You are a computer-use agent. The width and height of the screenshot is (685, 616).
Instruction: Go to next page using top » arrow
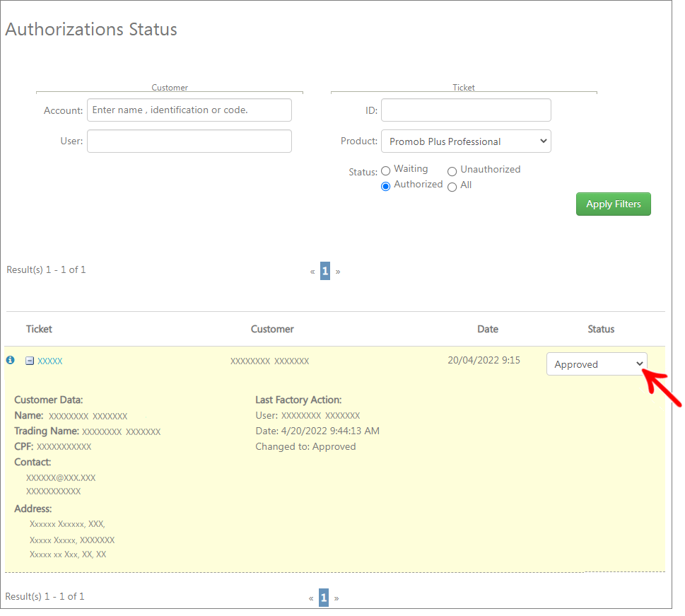338,272
